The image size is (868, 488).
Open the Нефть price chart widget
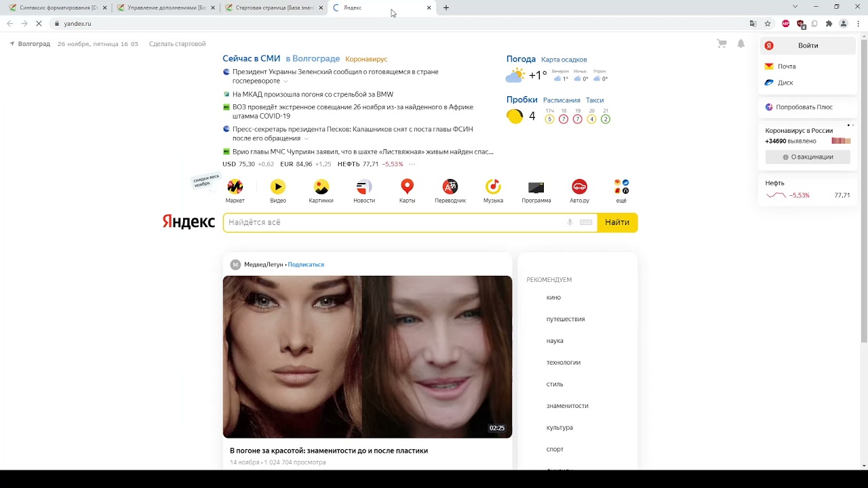coord(808,189)
